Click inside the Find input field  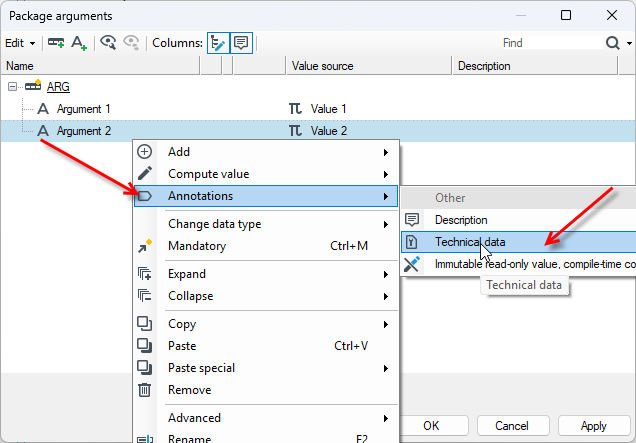click(x=552, y=43)
